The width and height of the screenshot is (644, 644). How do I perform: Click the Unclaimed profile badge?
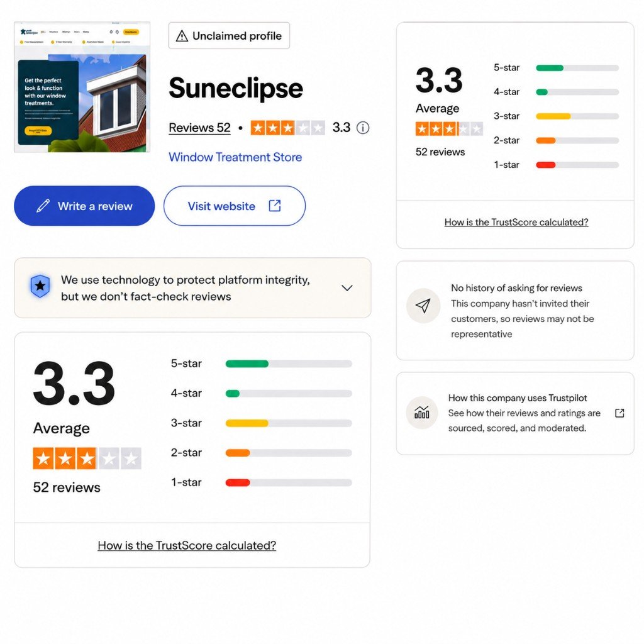(x=229, y=36)
